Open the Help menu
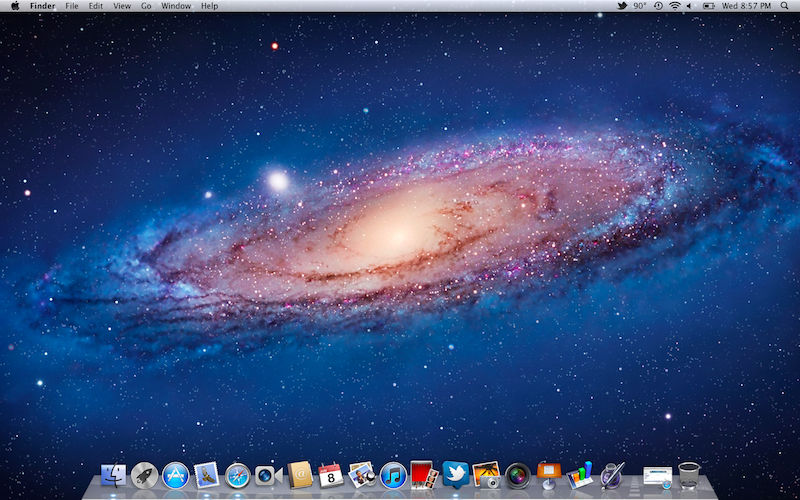The height and width of the screenshot is (500, 800). pyautogui.click(x=209, y=6)
